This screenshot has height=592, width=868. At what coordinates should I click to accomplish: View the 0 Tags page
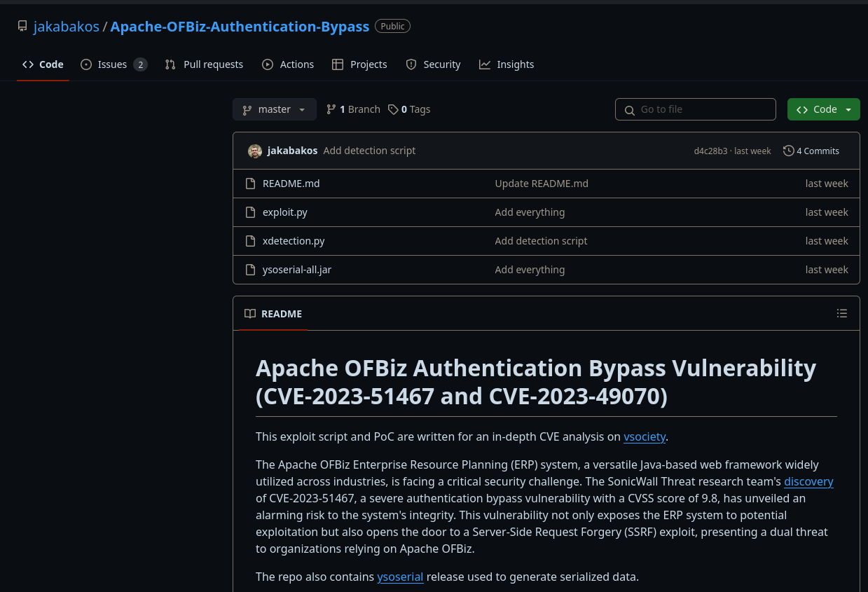[410, 109]
